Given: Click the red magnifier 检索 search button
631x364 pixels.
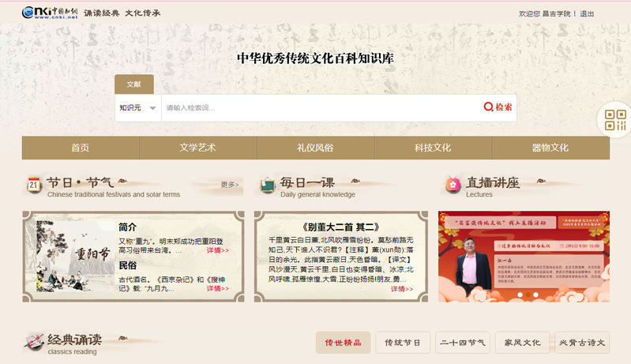Looking at the screenshot, I should click(498, 107).
